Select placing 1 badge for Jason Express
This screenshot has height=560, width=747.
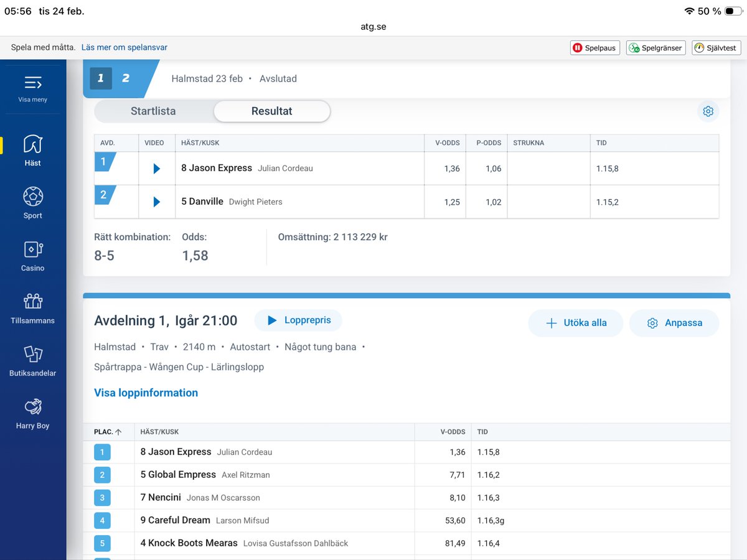click(x=102, y=452)
